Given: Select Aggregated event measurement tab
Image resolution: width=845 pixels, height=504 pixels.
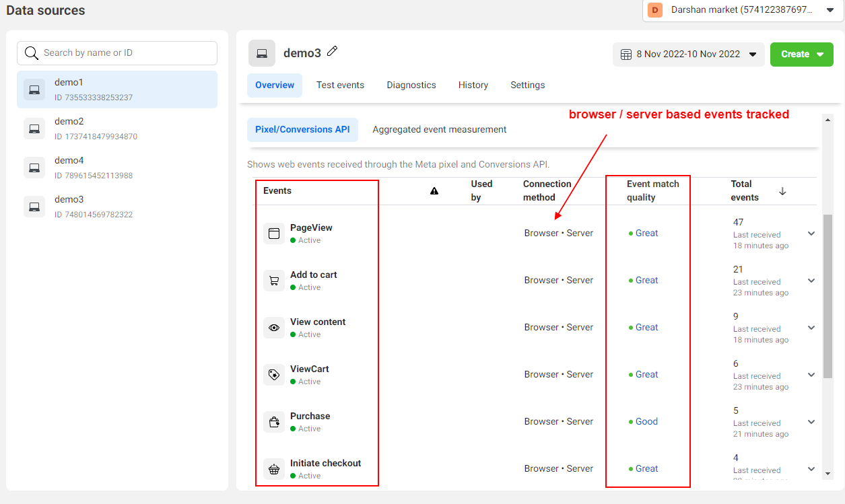Looking at the screenshot, I should click(439, 129).
